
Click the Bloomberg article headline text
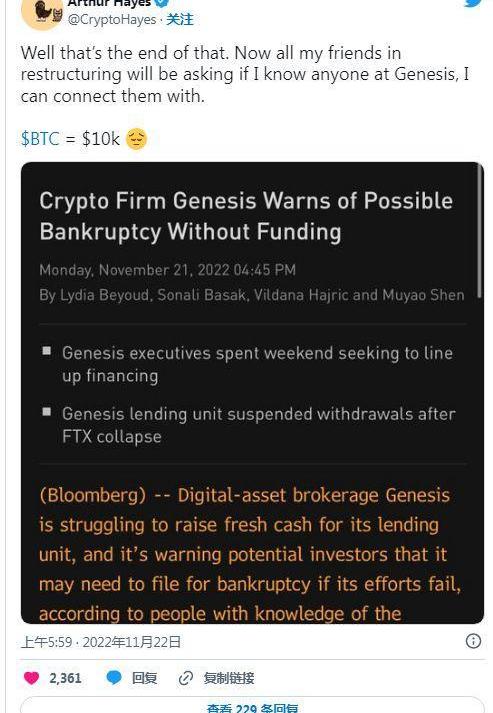246,216
